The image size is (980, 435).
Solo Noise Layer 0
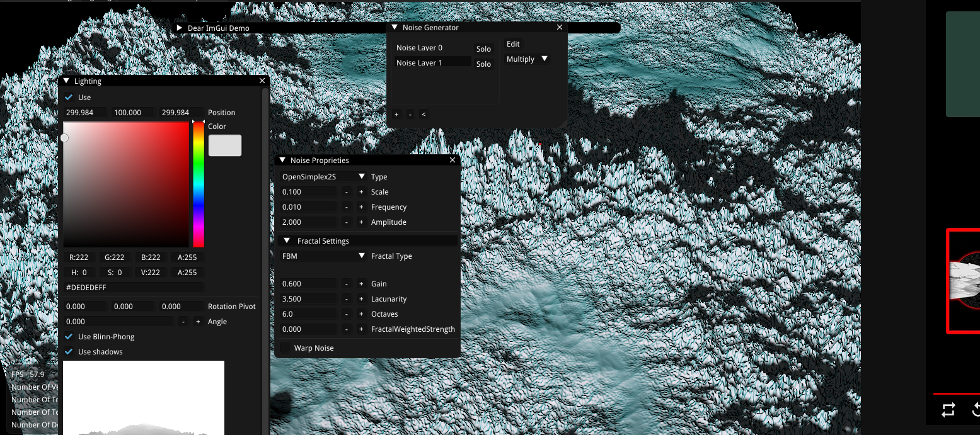tap(483, 49)
